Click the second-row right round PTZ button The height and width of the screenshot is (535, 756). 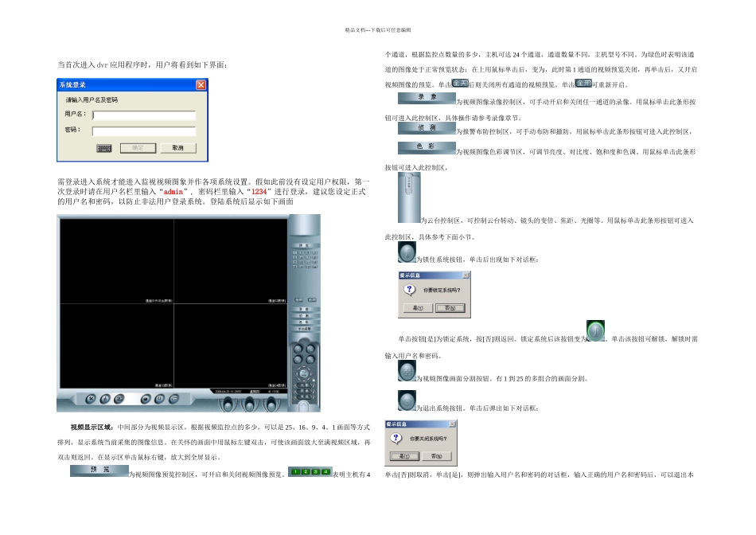coord(310,359)
